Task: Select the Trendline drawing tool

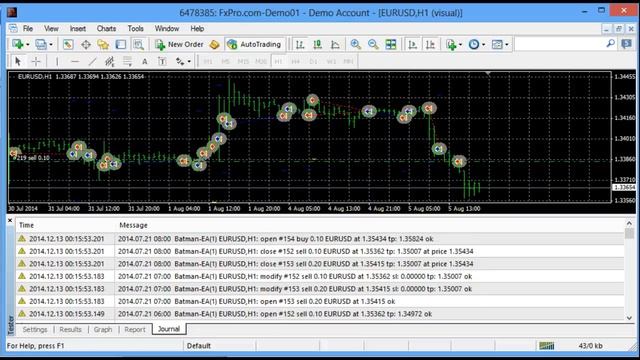Action: tap(93, 62)
